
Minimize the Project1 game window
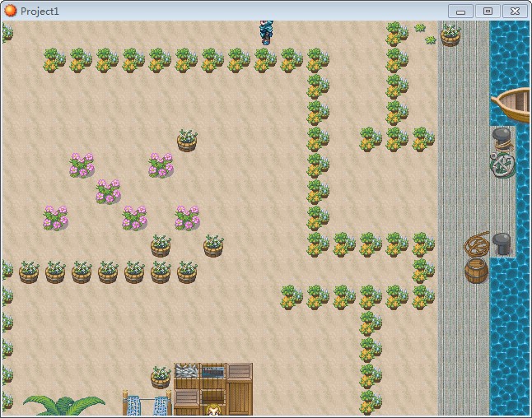(460, 12)
